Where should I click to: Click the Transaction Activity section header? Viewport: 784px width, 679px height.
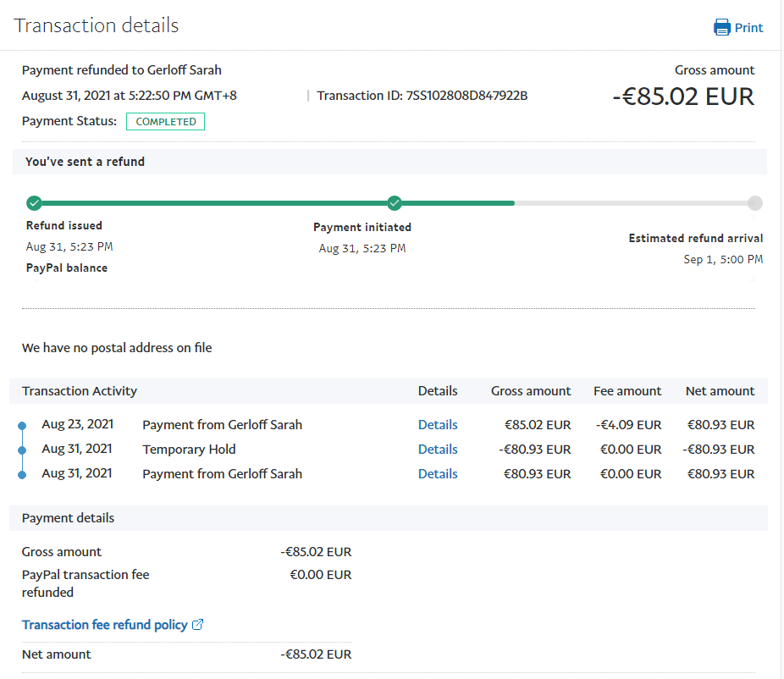pyautogui.click(x=80, y=391)
